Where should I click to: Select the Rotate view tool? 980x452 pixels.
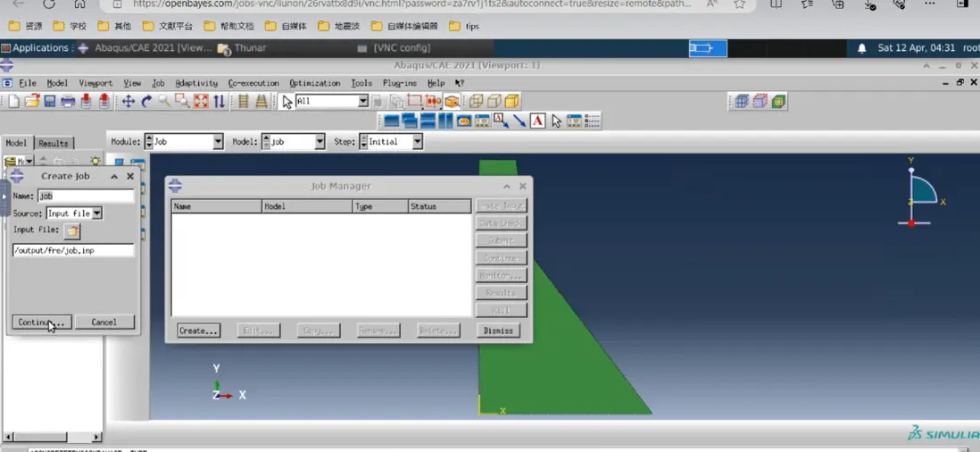pos(146,101)
